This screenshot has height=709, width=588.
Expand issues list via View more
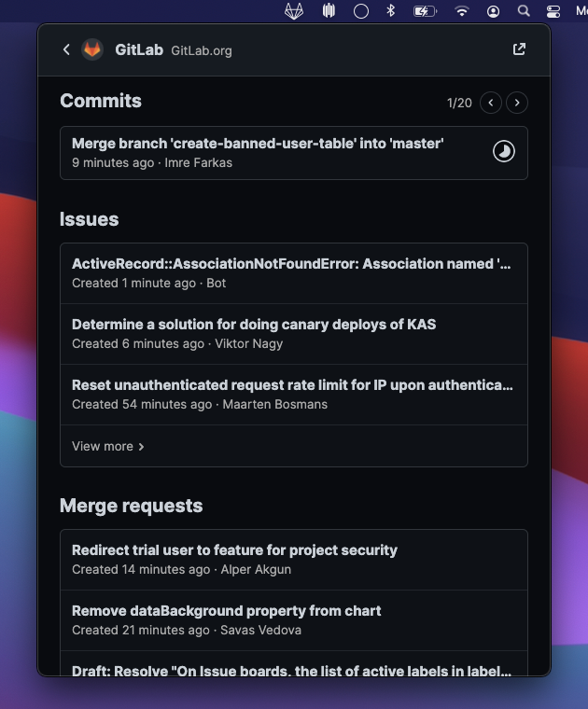(x=108, y=446)
